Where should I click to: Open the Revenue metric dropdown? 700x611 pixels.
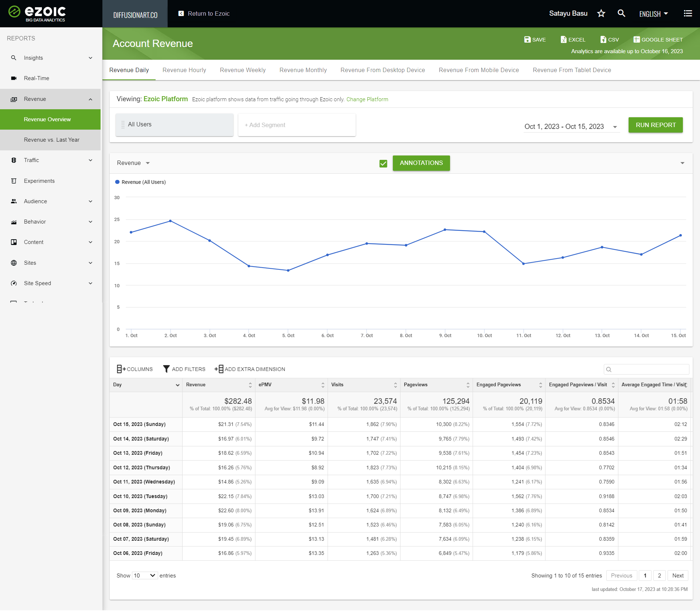point(133,163)
